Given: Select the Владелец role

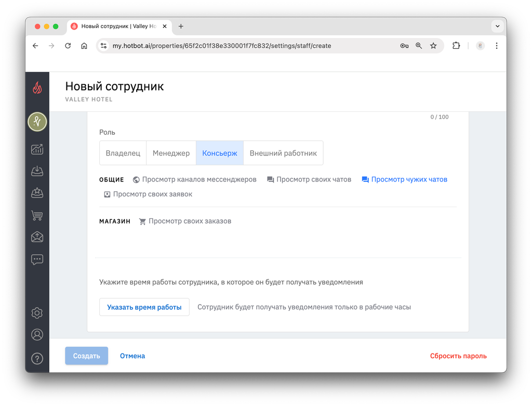Looking at the screenshot, I should coord(123,153).
